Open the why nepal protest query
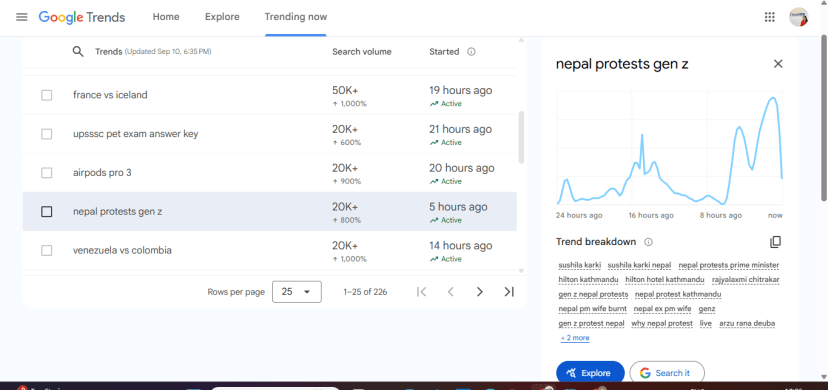 click(x=662, y=323)
